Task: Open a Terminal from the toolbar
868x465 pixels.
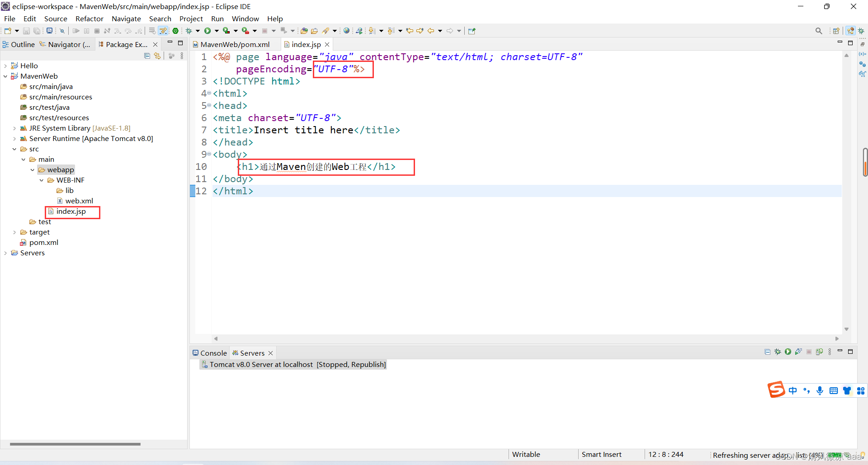Action: pyautogui.click(x=49, y=31)
